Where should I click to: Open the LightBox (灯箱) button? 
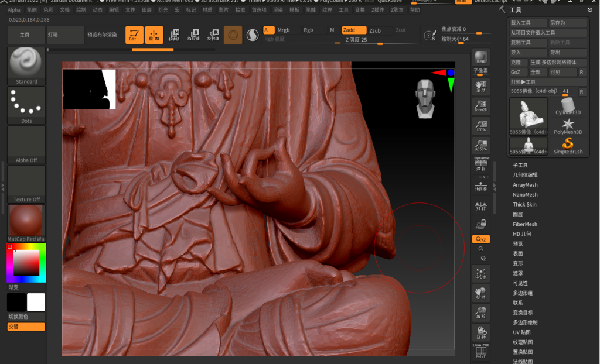pyautogui.click(x=65, y=35)
